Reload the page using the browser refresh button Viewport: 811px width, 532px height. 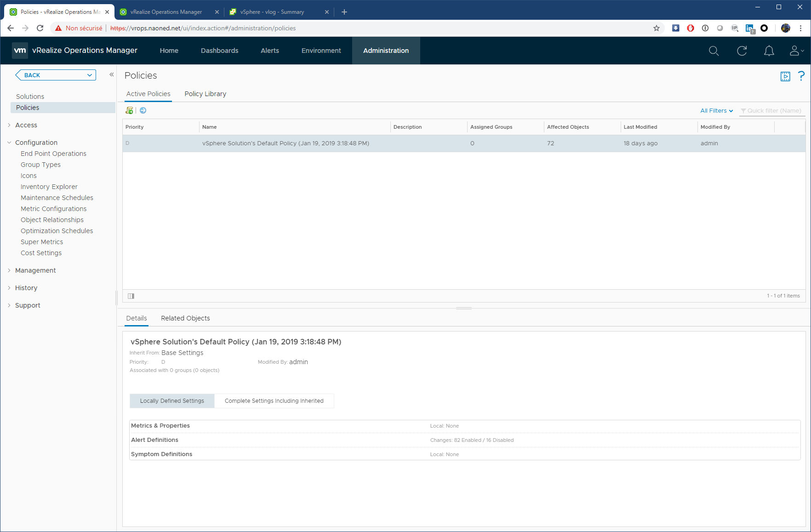(x=40, y=28)
